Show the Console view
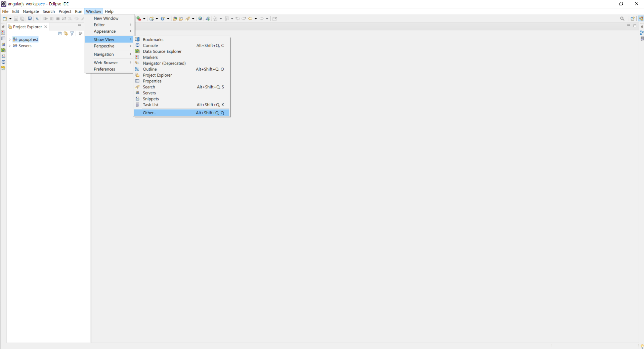The height and width of the screenshot is (349, 644). tap(182, 46)
